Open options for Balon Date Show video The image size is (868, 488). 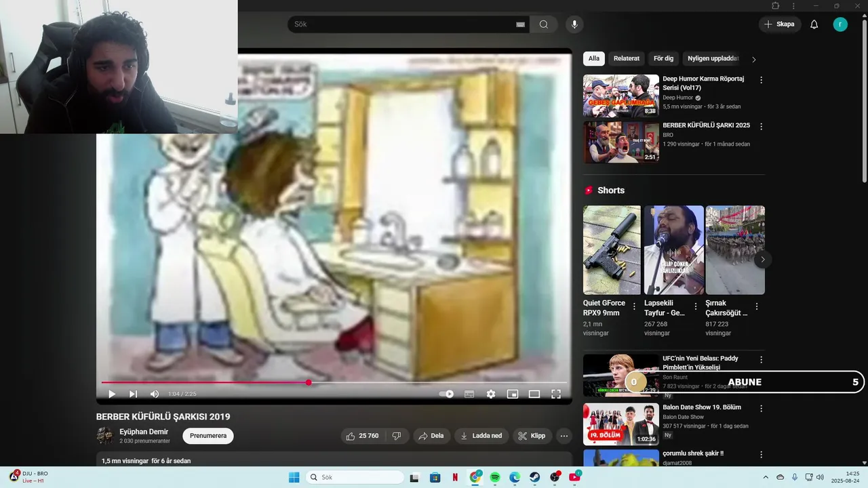pos(761,409)
